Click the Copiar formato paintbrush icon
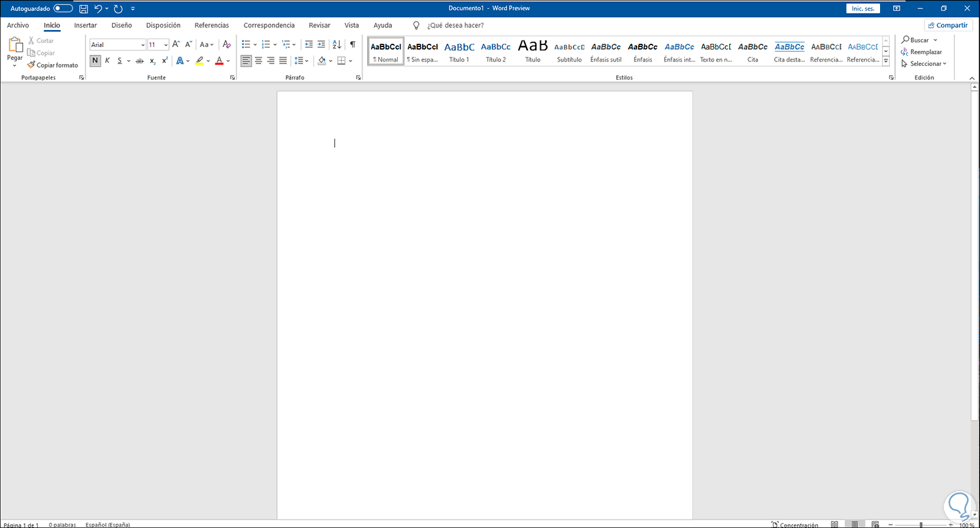Viewport: 980px width, 528px height. [31, 65]
